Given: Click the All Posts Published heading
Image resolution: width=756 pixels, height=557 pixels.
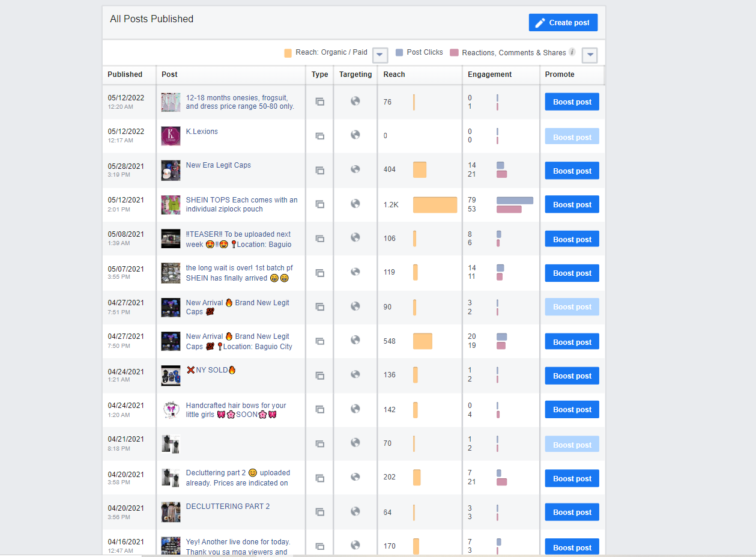Looking at the screenshot, I should 152,19.
